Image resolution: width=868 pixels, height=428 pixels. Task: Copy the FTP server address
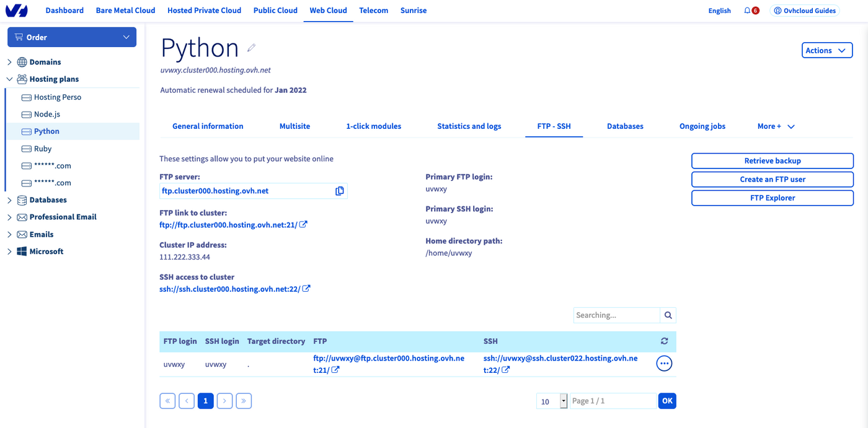pos(339,191)
